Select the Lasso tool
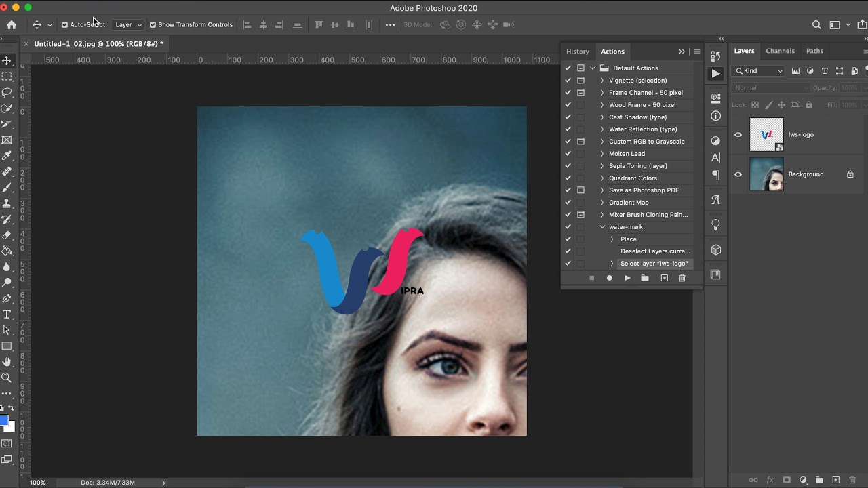 tap(7, 92)
